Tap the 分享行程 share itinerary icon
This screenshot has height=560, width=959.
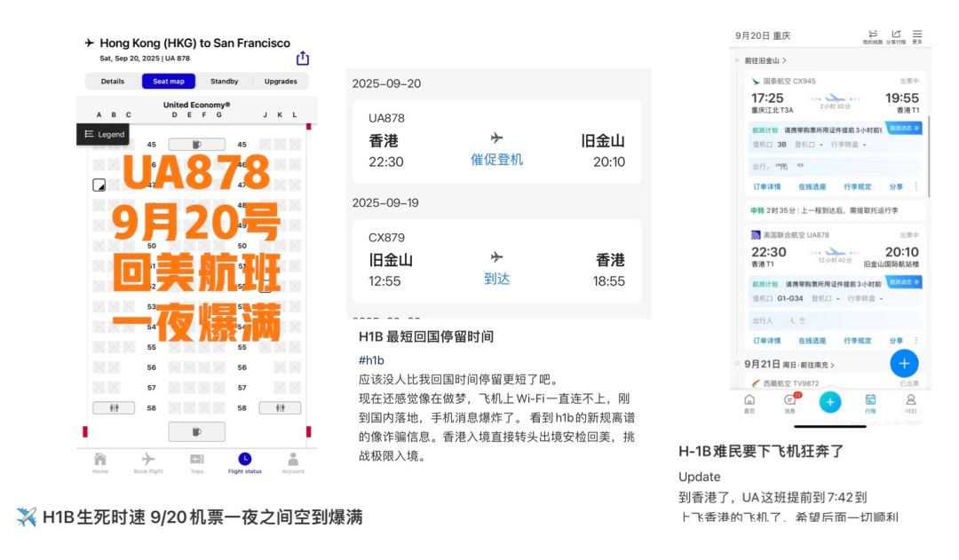click(x=897, y=36)
